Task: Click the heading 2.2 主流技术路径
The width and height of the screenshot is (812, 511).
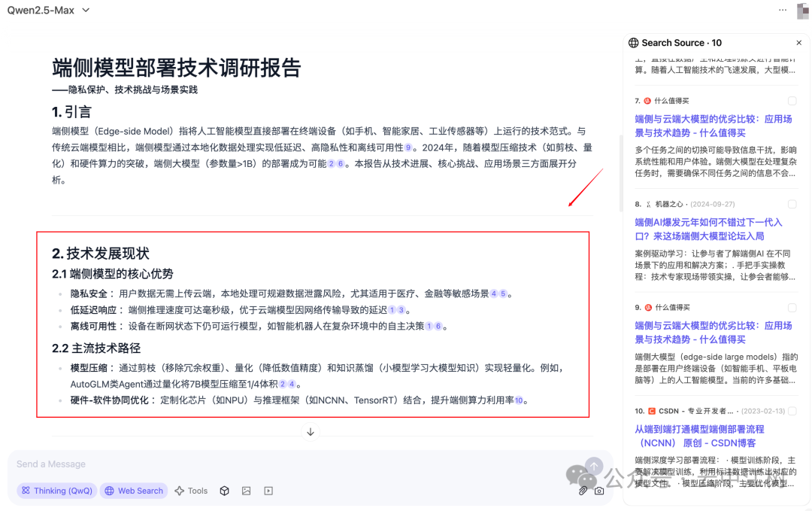Action: [96, 348]
